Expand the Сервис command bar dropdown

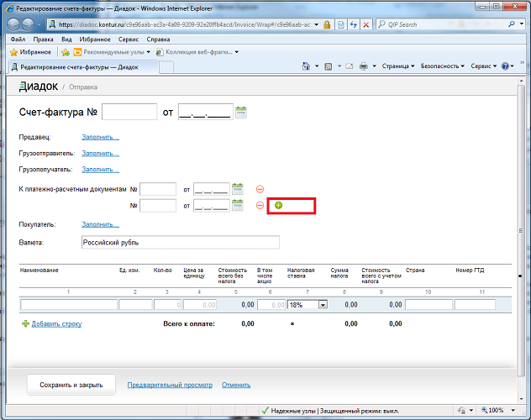pos(483,66)
